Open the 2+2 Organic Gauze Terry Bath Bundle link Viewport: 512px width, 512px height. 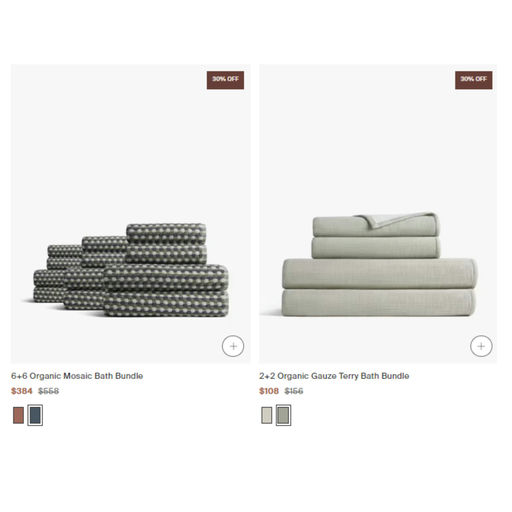tap(334, 376)
